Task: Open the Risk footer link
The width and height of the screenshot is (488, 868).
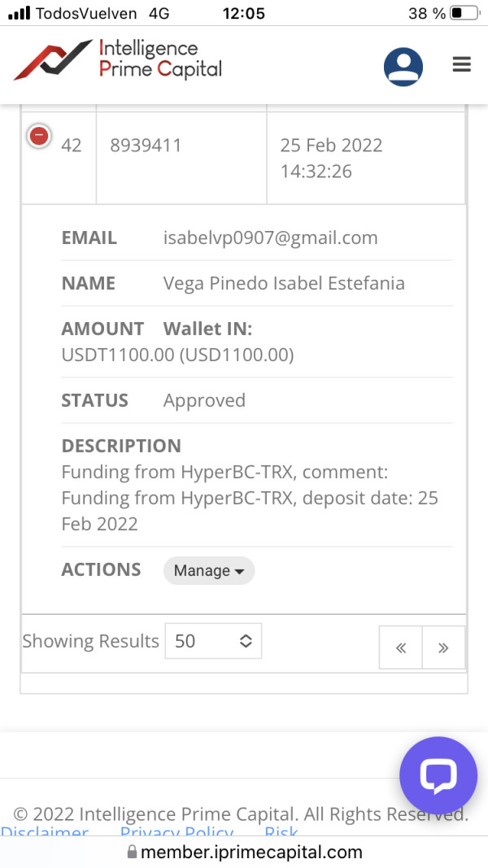Action: click(x=281, y=833)
